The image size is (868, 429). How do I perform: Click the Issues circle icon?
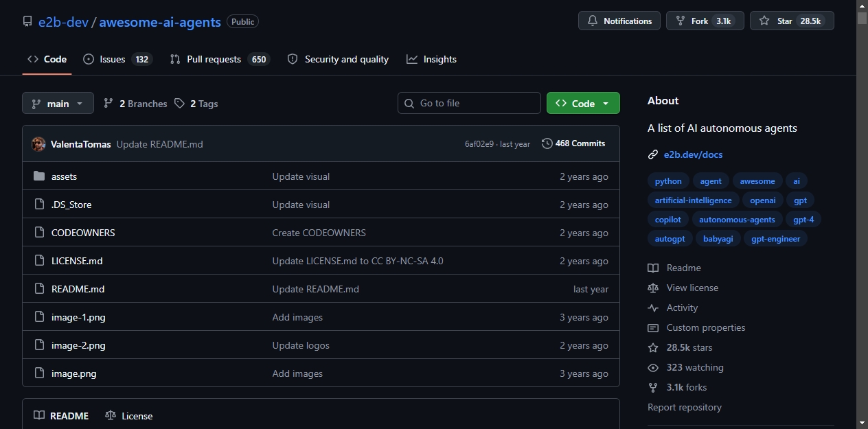pyautogui.click(x=89, y=59)
